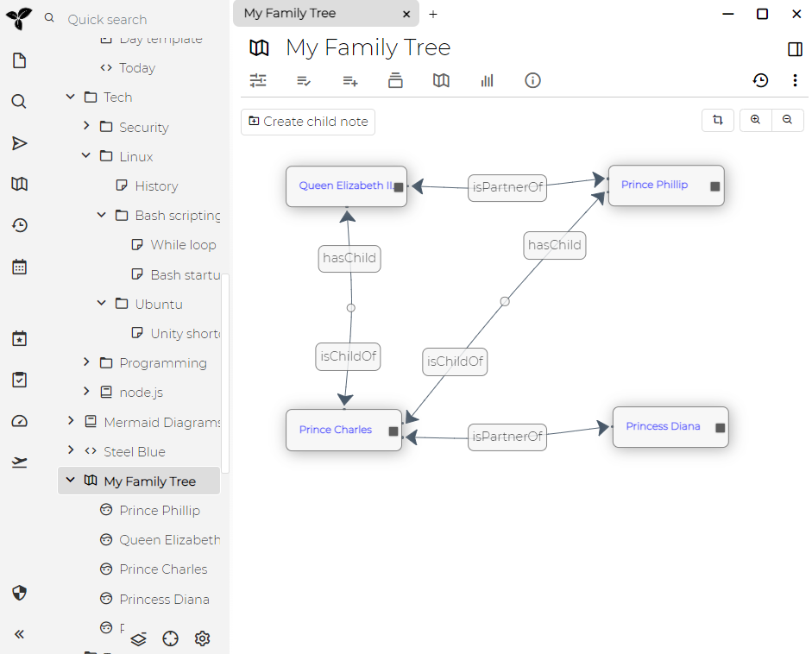Viewport: 812px width, 654px height.
Task: Open the search panel from the launcher bar
Action: point(18,101)
